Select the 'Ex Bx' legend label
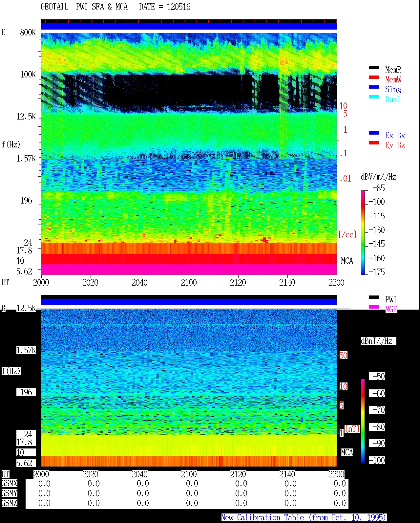Screen dimensions: 420x523 point(395,135)
